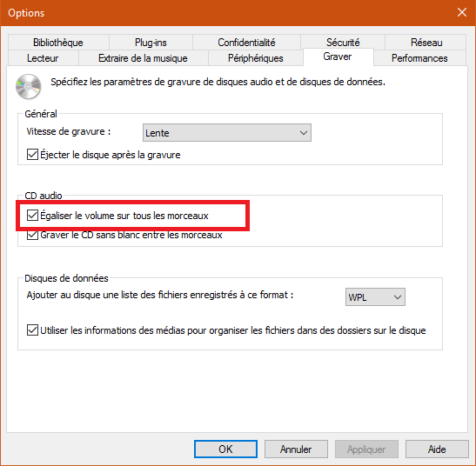Switch to the Bibliothèque tab
Viewport: 476px width, 466px height.
click(x=58, y=43)
